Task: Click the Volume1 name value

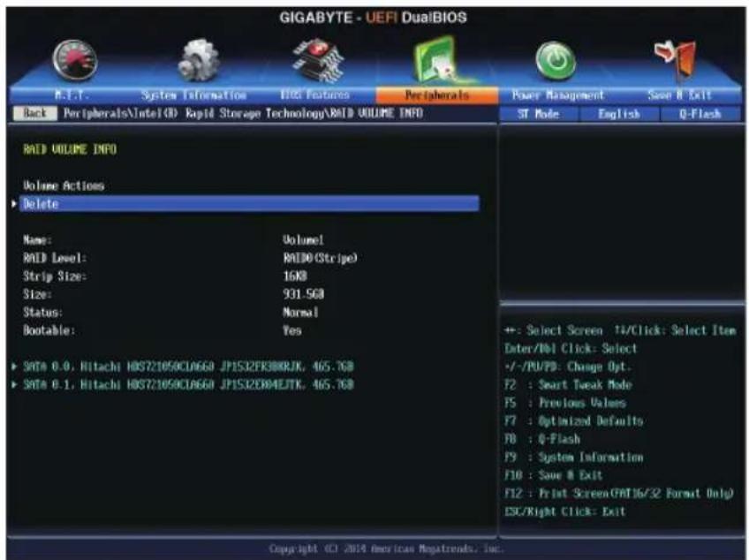Action: (x=303, y=240)
